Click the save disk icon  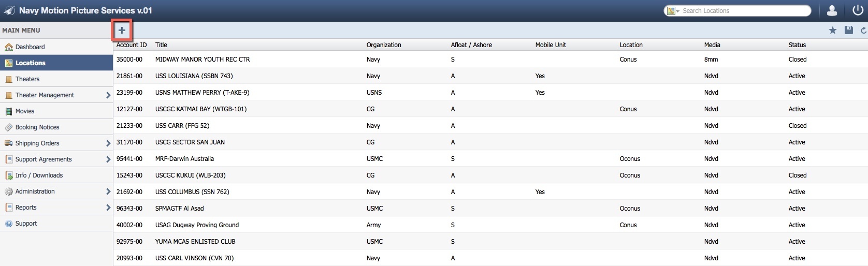[848, 31]
